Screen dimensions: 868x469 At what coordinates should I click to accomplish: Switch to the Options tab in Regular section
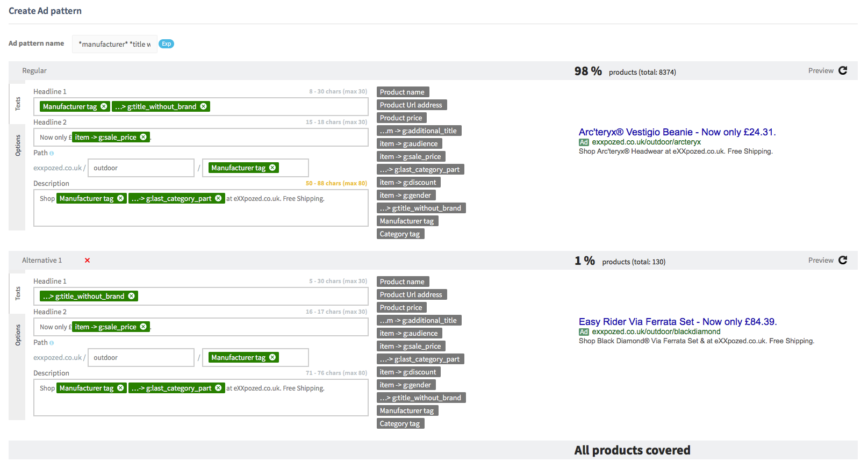click(18, 146)
